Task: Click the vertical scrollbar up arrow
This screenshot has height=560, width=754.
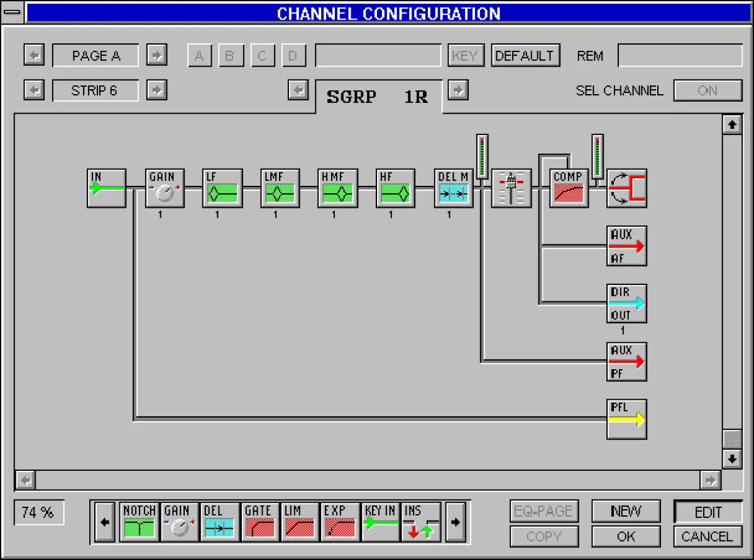Action: (732, 124)
